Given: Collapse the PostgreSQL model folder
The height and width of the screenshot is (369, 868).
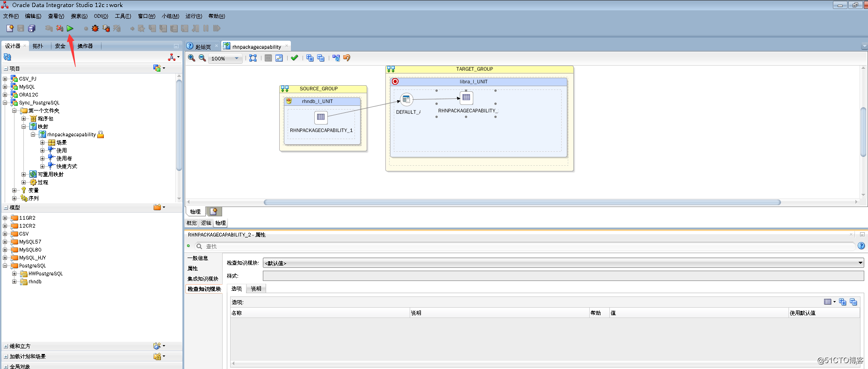Looking at the screenshot, I should click(5, 266).
